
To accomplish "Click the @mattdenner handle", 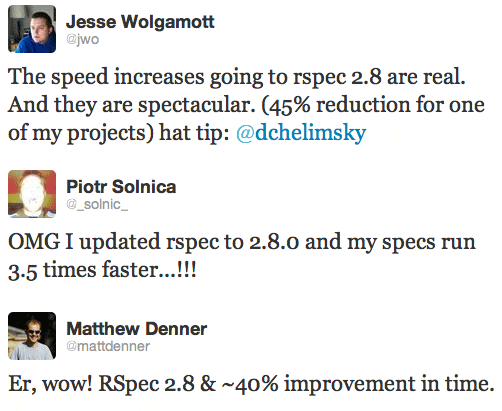I will (x=108, y=346).
